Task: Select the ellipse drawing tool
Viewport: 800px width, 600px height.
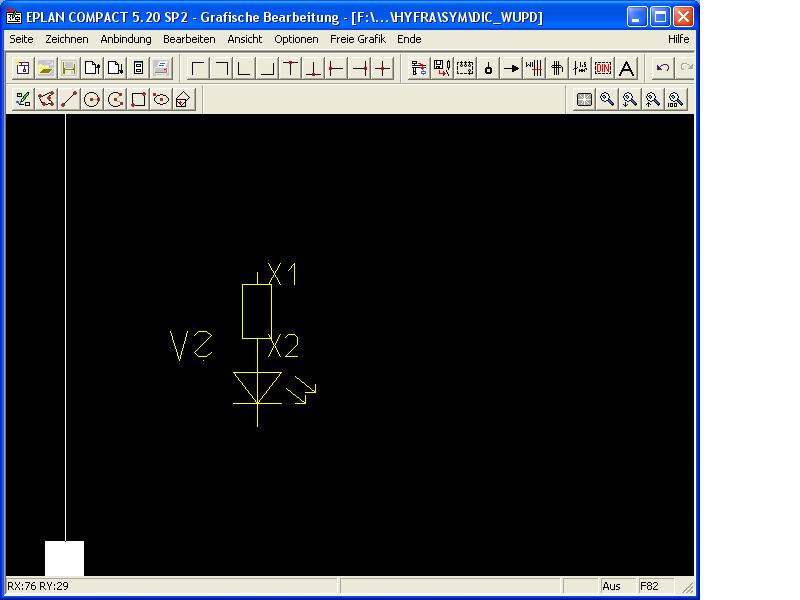Action: 161,99
